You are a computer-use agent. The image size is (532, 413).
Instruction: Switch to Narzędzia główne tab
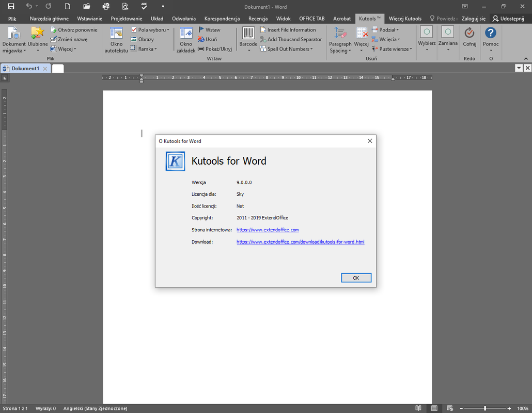[49, 19]
